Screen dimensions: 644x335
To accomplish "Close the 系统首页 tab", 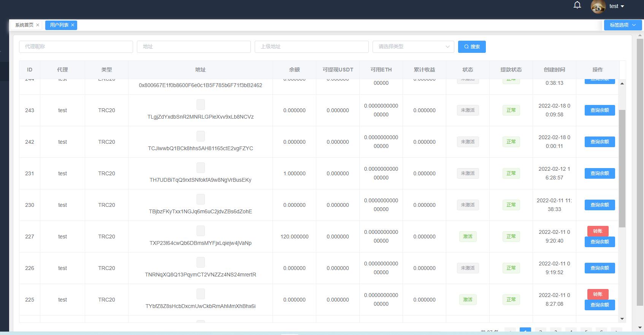I will point(38,25).
